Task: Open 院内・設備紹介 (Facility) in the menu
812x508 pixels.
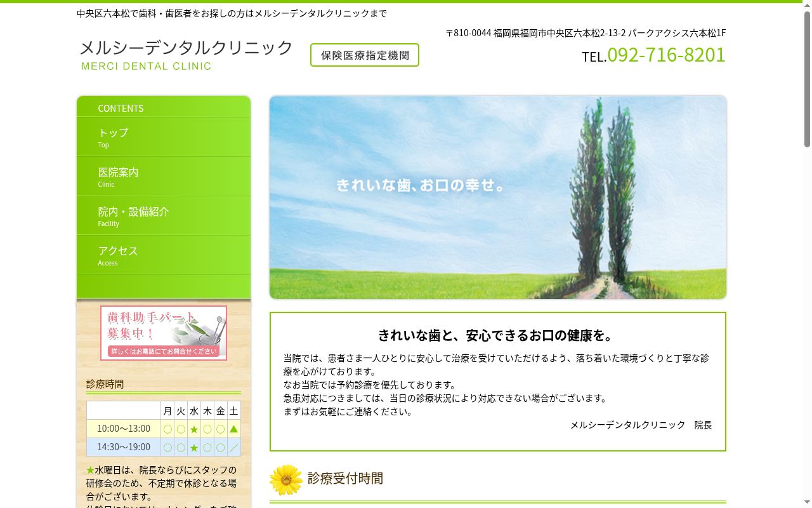Action: click(x=164, y=216)
